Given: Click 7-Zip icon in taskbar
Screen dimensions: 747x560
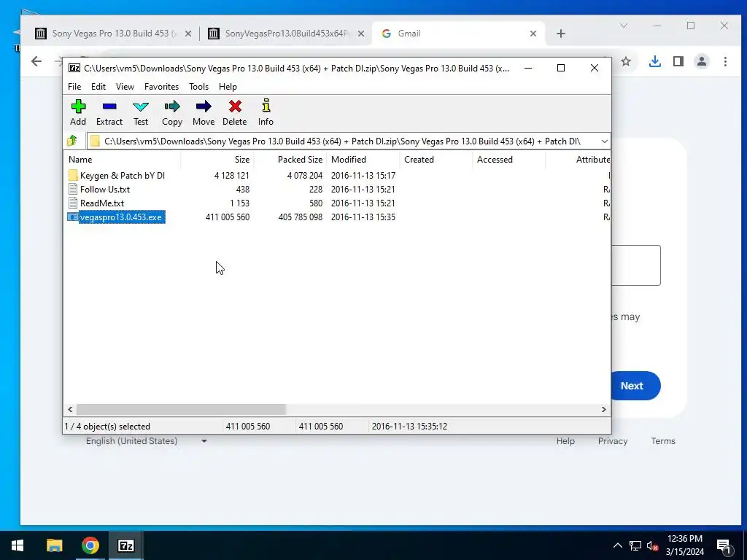Looking at the screenshot, I should (125, 545).
